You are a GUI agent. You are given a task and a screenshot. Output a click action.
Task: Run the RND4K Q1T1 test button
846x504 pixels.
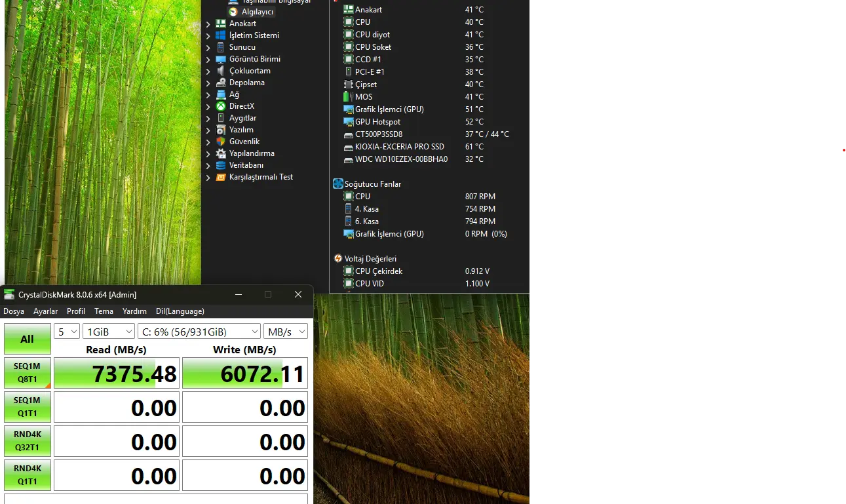(28, 475)
